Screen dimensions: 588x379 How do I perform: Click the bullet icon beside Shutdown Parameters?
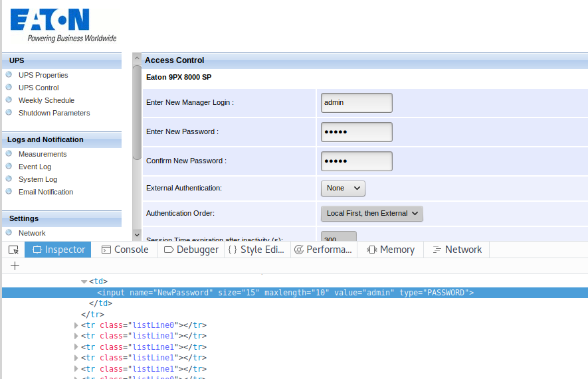9,112
